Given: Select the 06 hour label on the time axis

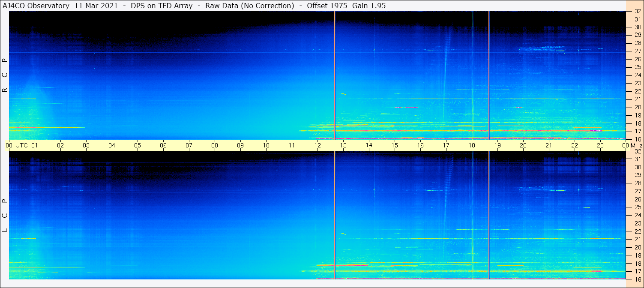Looking at the screenshot, I should [163, 145].
